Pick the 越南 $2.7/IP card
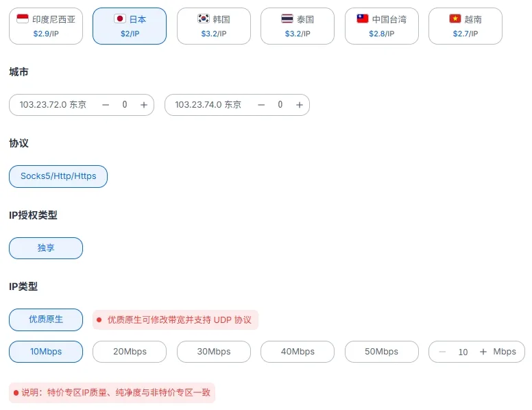The image size is (532, 410). coord(465,26)
